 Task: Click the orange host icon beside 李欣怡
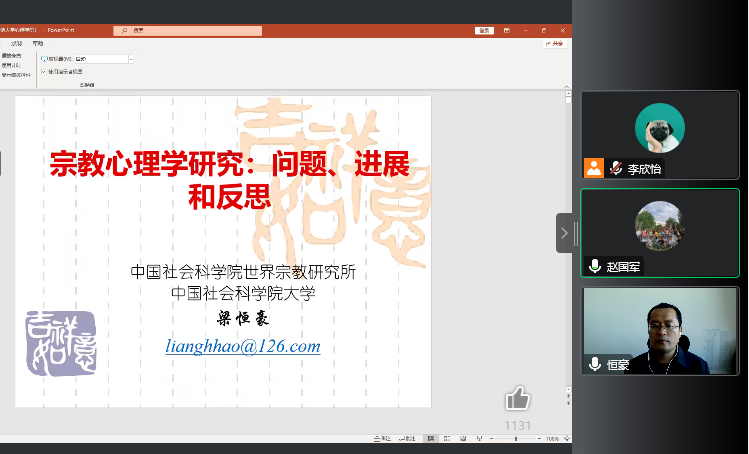coord(595,168)
